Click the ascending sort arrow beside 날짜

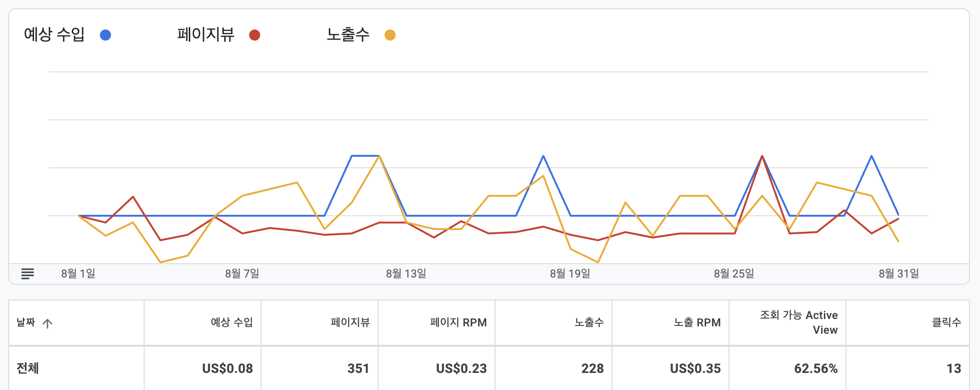click(47, 324)
